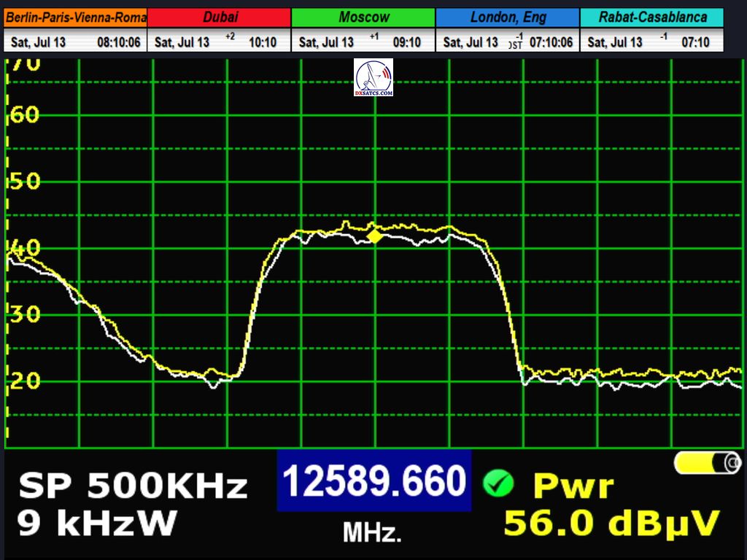Click the 9 kHzW bandwidth setting
The image size is (747, 560).
click(x=97, y=523)
